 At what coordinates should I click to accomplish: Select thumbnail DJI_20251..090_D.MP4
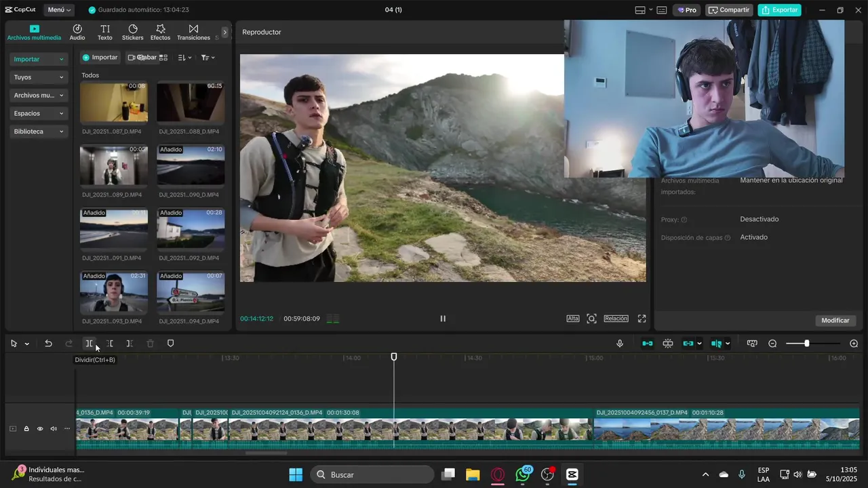191,165
